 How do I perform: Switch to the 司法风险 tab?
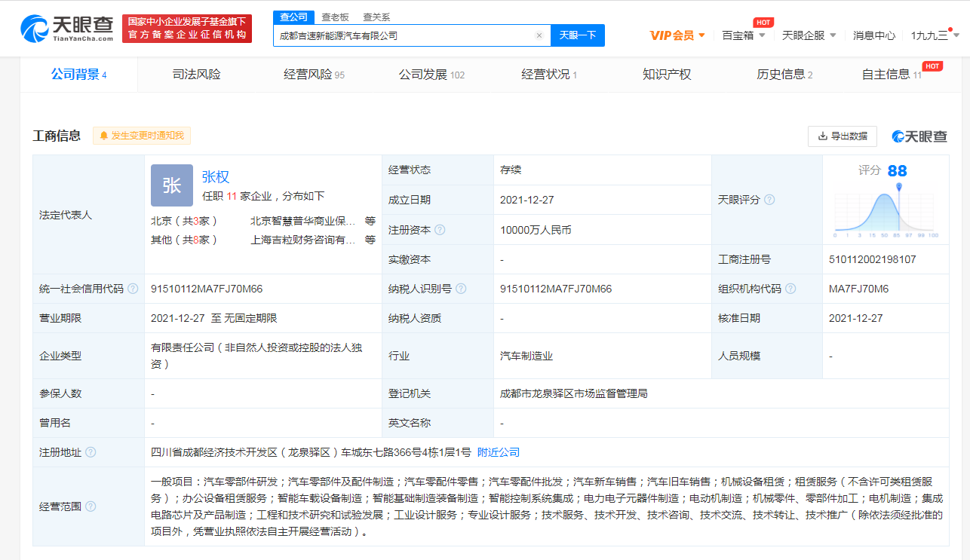196,75
